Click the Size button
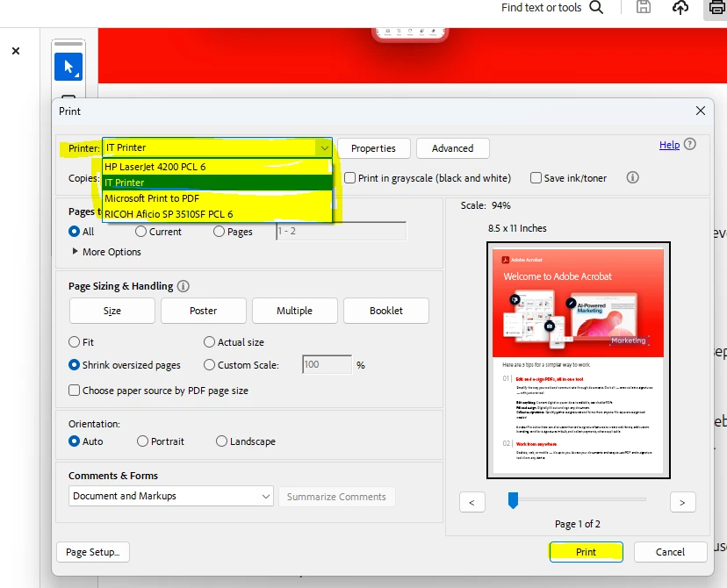The height and width of the screenshot is (588, 727). coord(112,311)
